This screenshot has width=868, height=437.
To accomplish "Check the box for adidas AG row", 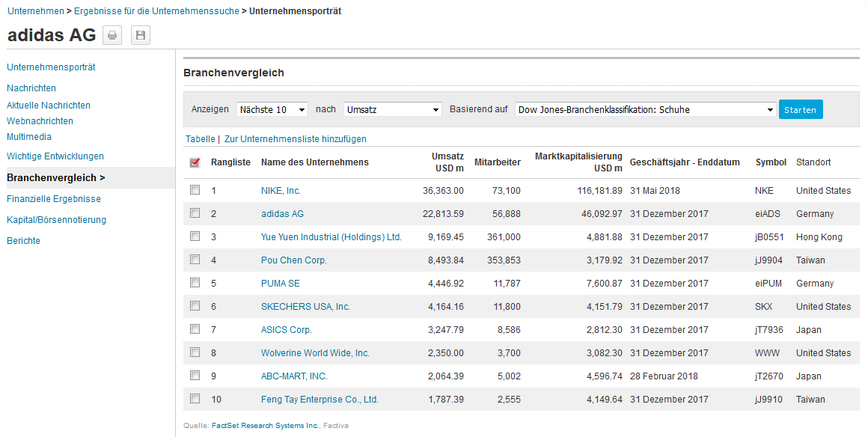I will pos(195,213).
